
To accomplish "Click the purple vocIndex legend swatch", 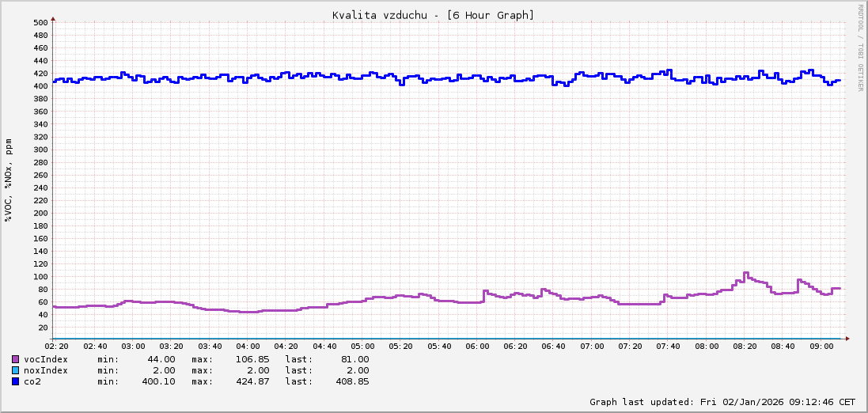I will 15,359.
